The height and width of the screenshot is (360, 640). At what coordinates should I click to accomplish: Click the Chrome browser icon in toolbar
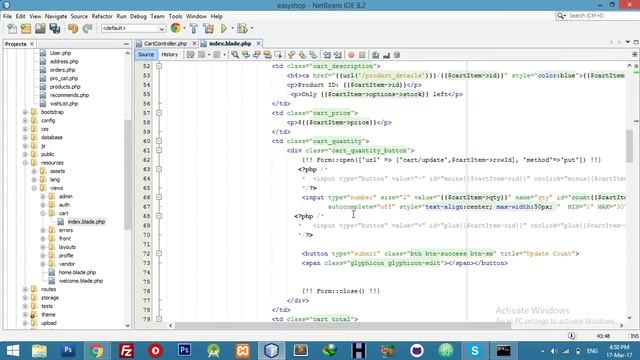point(176,28)
